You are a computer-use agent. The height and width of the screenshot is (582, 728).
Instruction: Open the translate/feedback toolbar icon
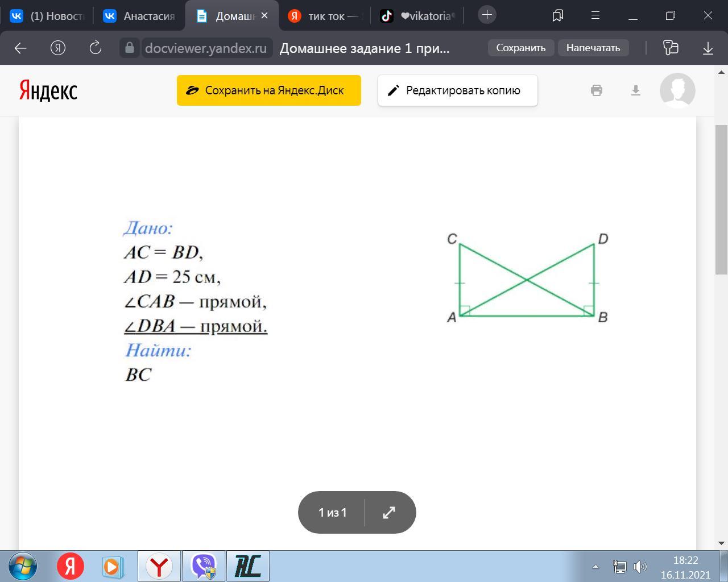(x=671, y=48)
